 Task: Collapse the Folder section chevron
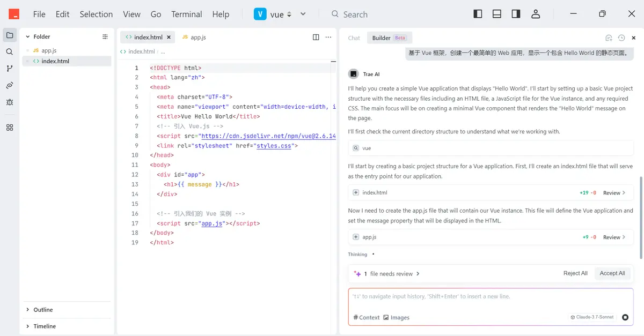tap(27, 36)
